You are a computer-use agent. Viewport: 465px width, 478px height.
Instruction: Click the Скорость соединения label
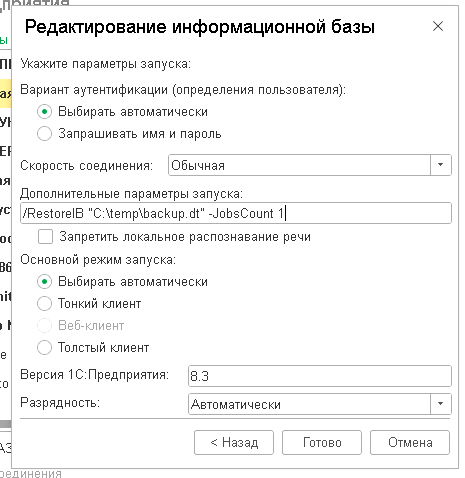(86, 165)
